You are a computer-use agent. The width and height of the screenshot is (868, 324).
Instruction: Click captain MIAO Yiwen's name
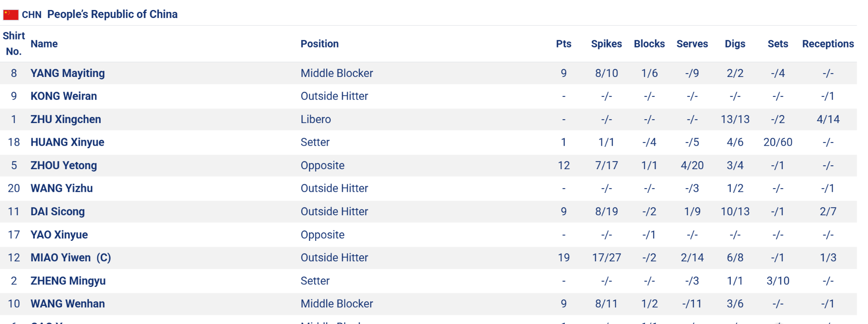pyautogui.click(x=60, y=257)
